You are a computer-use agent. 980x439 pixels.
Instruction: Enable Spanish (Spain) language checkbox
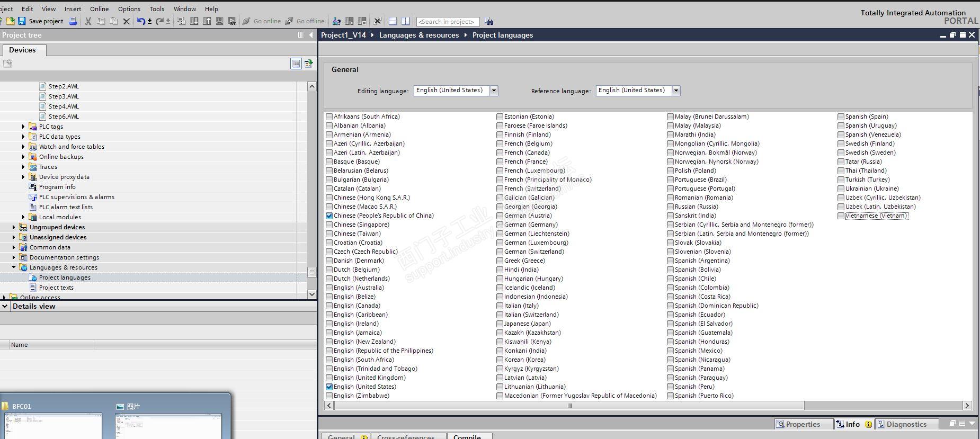pyautogui.click(x=841, y=117)
